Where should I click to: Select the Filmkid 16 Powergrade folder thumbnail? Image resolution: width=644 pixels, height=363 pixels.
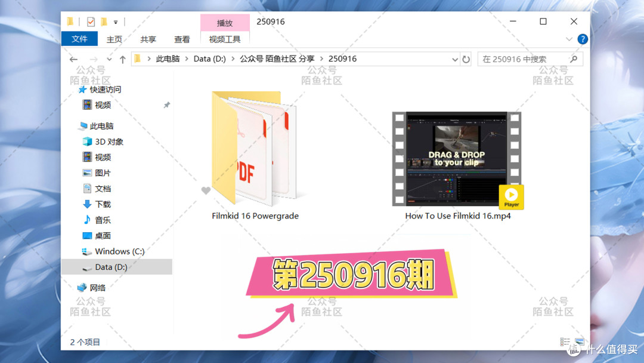click(x=254, y=149)
